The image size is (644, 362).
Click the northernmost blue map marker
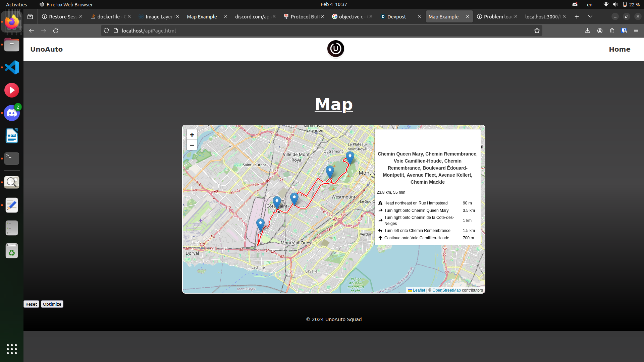point(350,157)
